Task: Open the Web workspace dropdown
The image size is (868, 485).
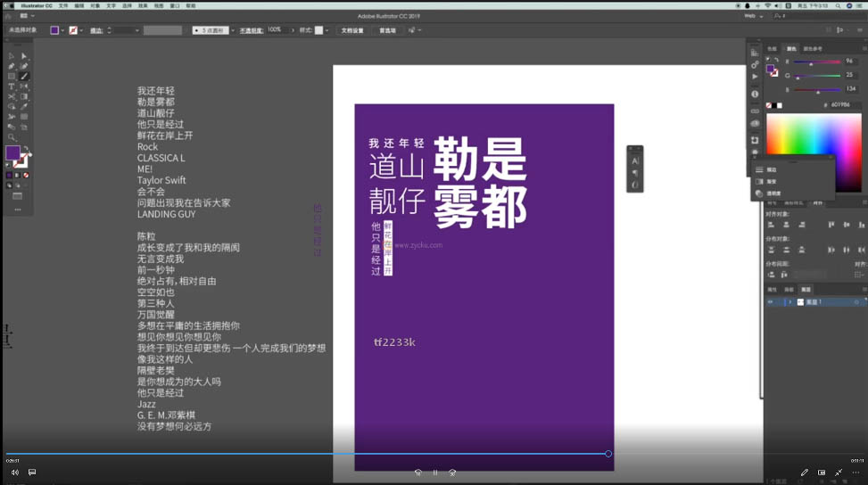Action: [x=754, y=16]
